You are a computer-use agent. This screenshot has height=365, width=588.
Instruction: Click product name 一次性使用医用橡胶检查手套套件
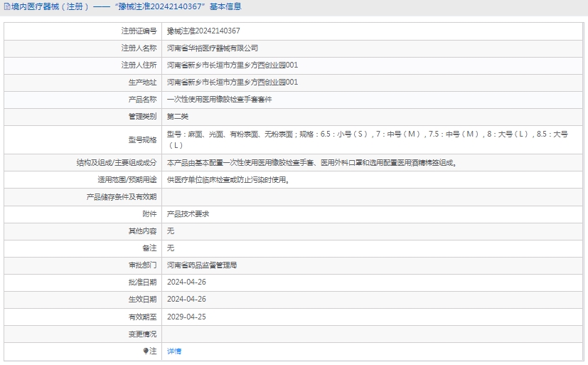219,100
